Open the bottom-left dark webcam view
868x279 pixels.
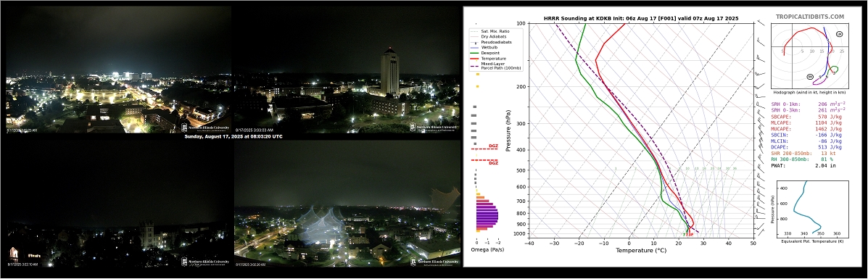point(118,206)
